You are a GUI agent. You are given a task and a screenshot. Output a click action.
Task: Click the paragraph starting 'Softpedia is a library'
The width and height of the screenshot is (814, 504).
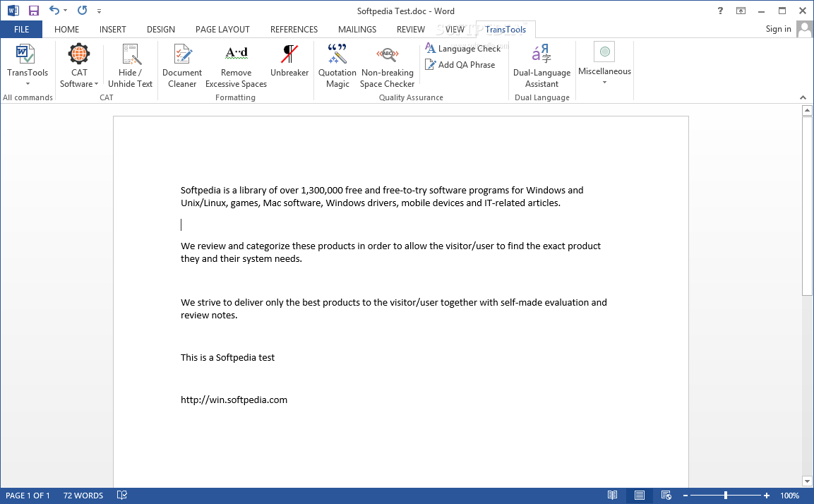point(381,196)
